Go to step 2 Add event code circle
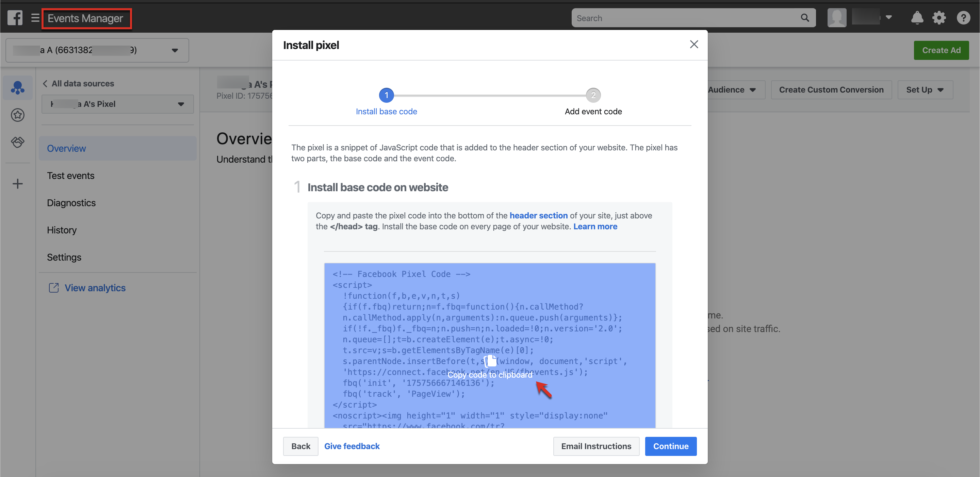This screenshot has height=477, width=980. pyautogui.click(x=593, y=95)
